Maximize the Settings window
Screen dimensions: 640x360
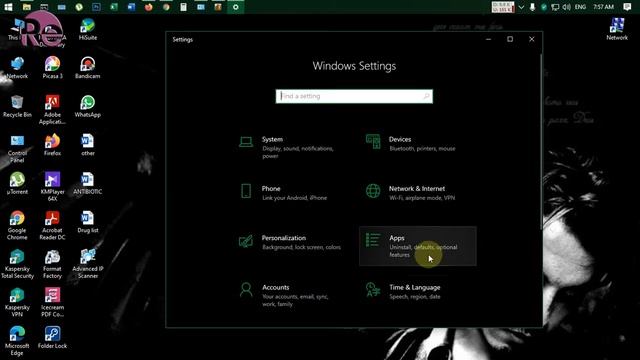click(x=510, y=39)
